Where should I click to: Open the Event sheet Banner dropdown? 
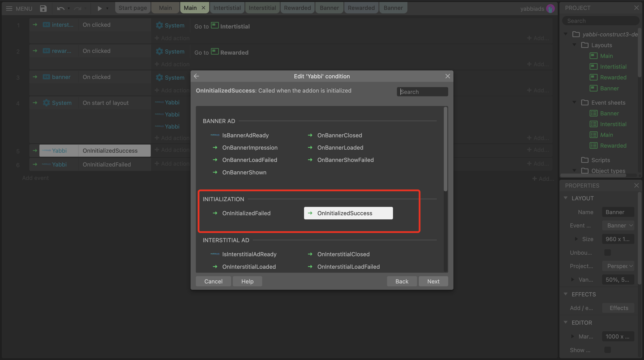(618, 225)
